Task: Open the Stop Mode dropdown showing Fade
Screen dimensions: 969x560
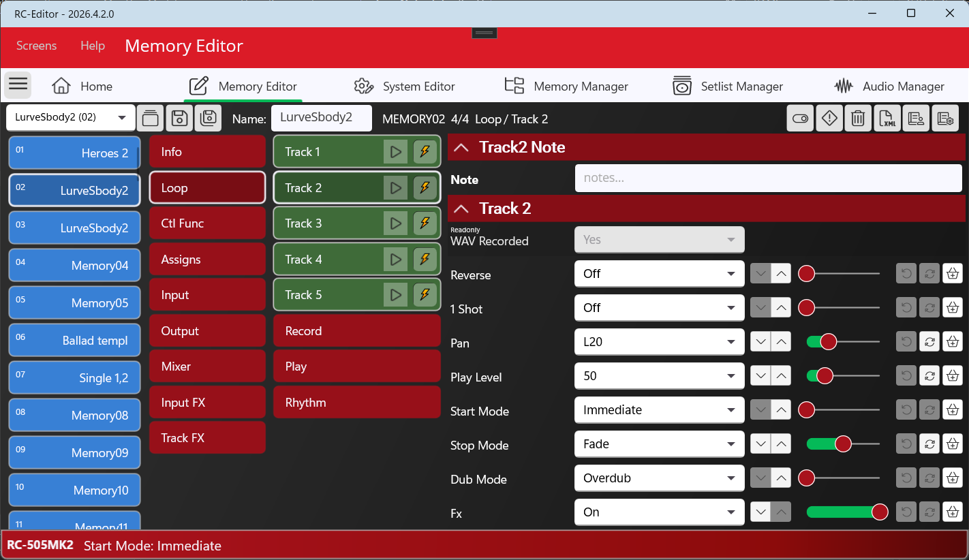Action: pyautogui.click(x=659, y=444)
